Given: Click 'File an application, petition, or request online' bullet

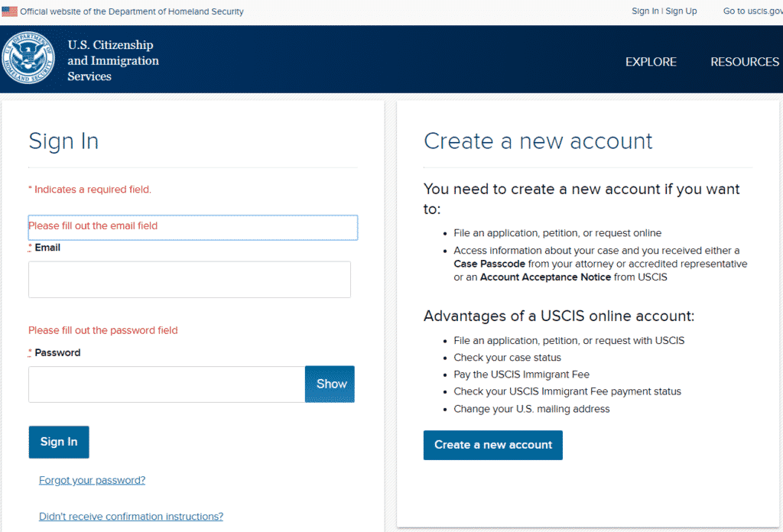Looking at the screenshot, I should (557, 233).
